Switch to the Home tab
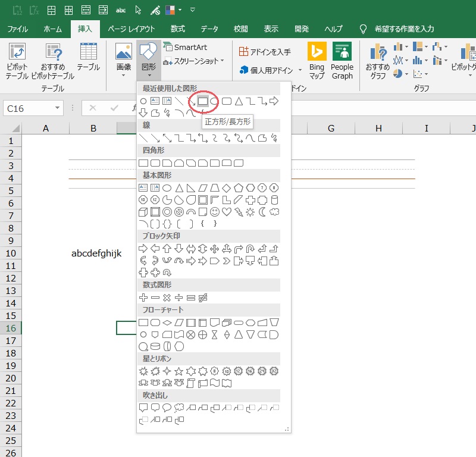The height and width of the screenshot is (457, 476). pos(52,29)
